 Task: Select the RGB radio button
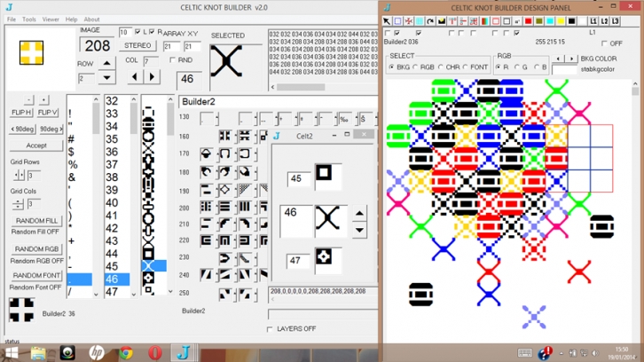coord(416,67)
